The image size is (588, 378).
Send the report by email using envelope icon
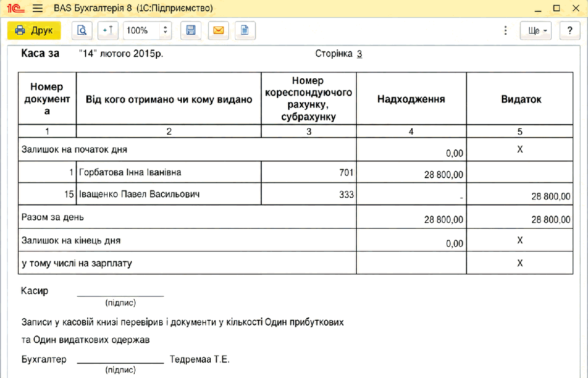pyautogui.click(x=219, y=30)
